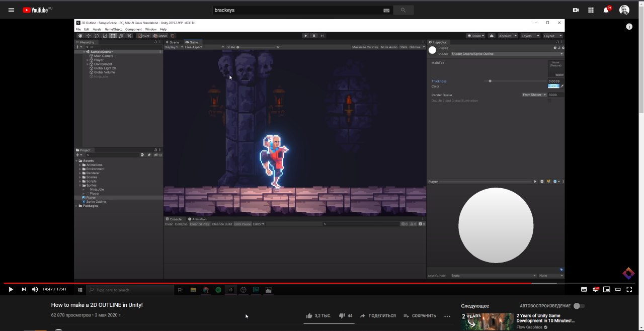Click the YouTube create video icon

tap(576, 10)
